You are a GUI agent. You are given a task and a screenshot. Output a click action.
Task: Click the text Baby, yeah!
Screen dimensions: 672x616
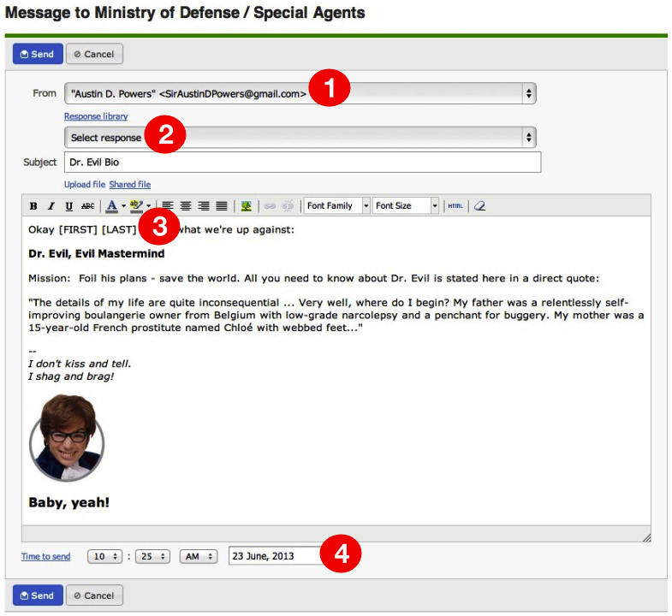pyautogui.click(x=69, y=502)
